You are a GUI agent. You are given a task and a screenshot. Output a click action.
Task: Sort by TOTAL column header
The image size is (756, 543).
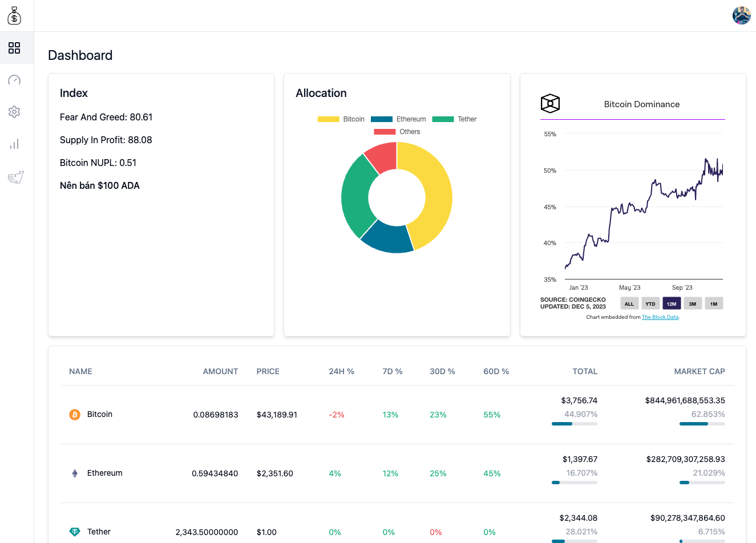585,371
